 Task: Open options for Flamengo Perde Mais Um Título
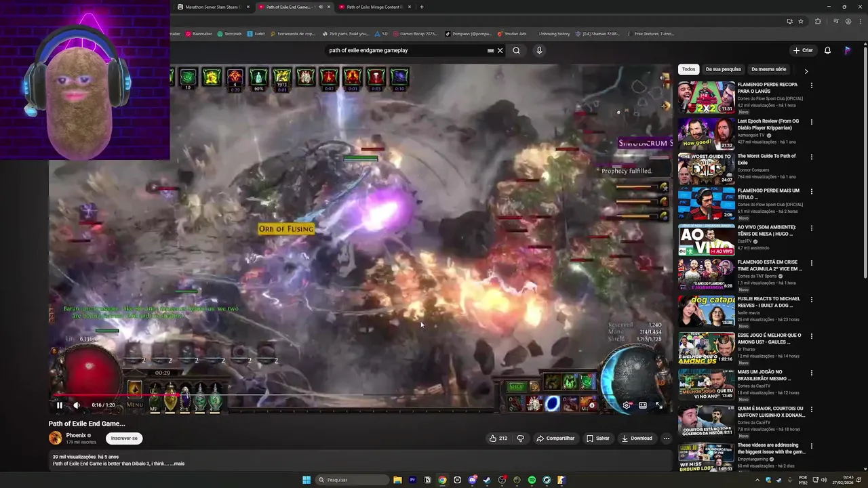(x=812, y=191)
